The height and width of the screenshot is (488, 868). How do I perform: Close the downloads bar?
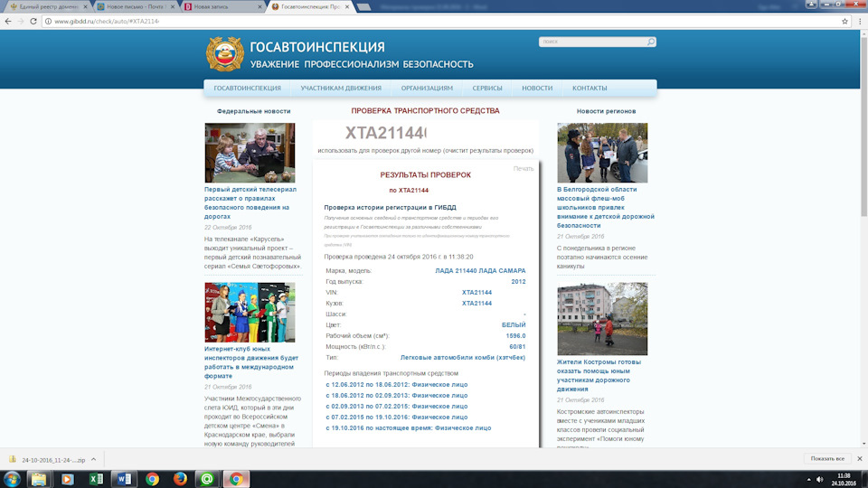[860, 459]
